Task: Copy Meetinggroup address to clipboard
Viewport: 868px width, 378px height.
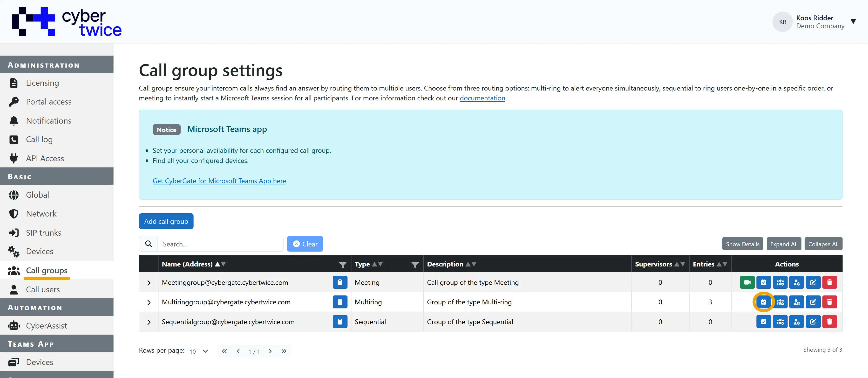Action: (340, 282)
